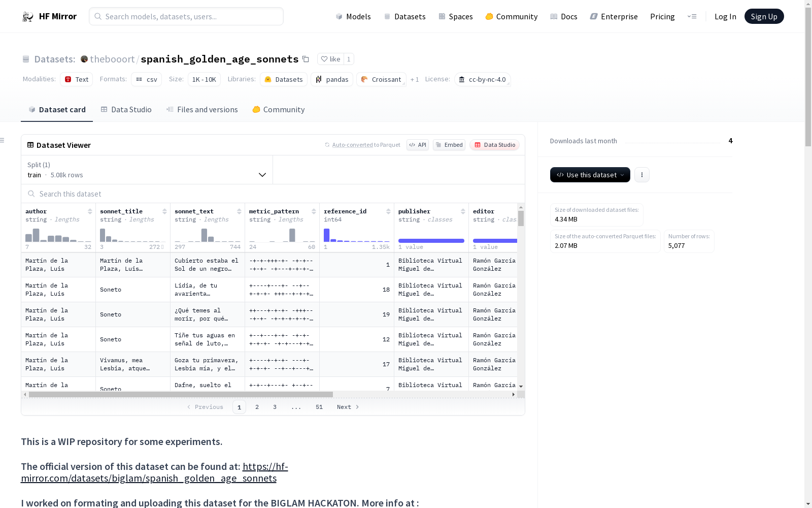Open Spaces in the top navigation

[x=456, y=17]
